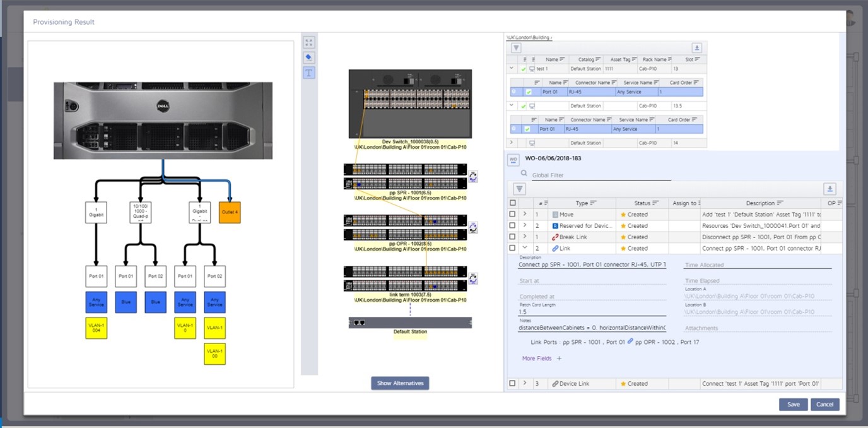The height and width of the screenshot is (428, 868).
Task: Expand the Break Link task row
Action: click(x=525, y=237)
